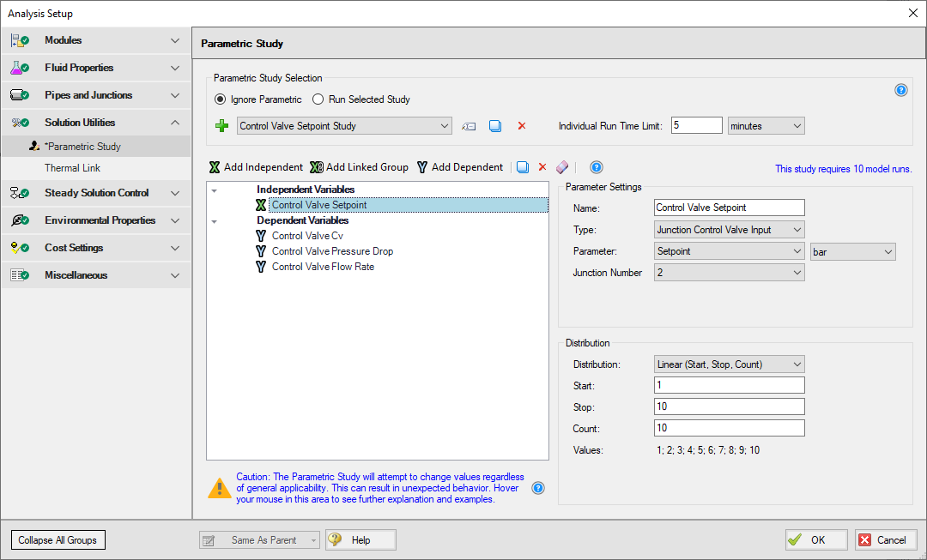Screen dimensions: 927x560
Task: Click help icon next to caution message
Action: pos(538,488)
